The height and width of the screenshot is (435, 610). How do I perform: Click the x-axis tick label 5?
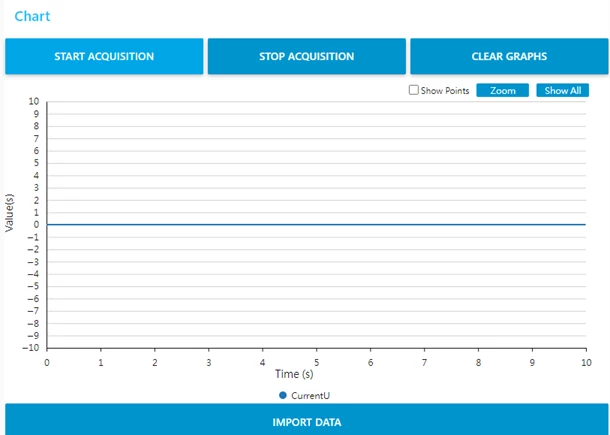point(317,363)
